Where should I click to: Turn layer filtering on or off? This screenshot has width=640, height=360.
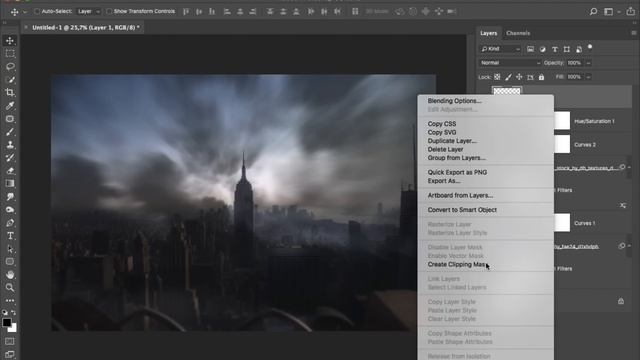tap(590, 47)
